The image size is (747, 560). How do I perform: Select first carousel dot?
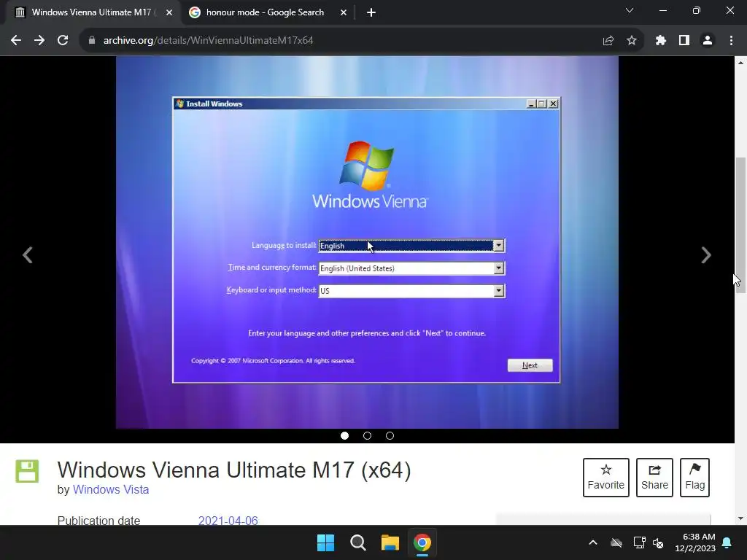pos(344,436)
